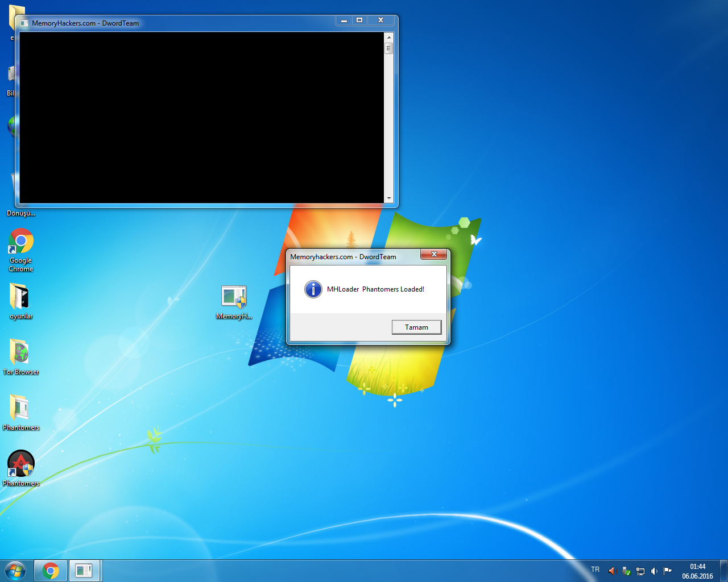Click the blue info icon in dialog
This screenshot has height=582, width=728.
point(313,289)
